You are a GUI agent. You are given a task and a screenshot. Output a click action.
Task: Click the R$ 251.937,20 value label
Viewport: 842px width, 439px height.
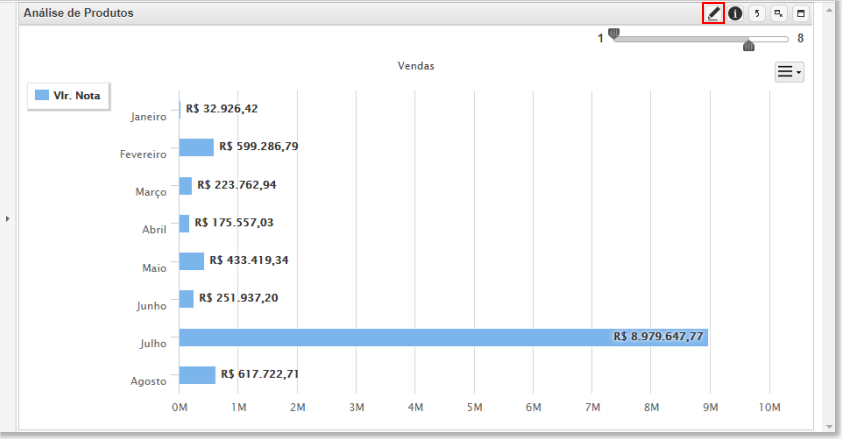(239, 298)
